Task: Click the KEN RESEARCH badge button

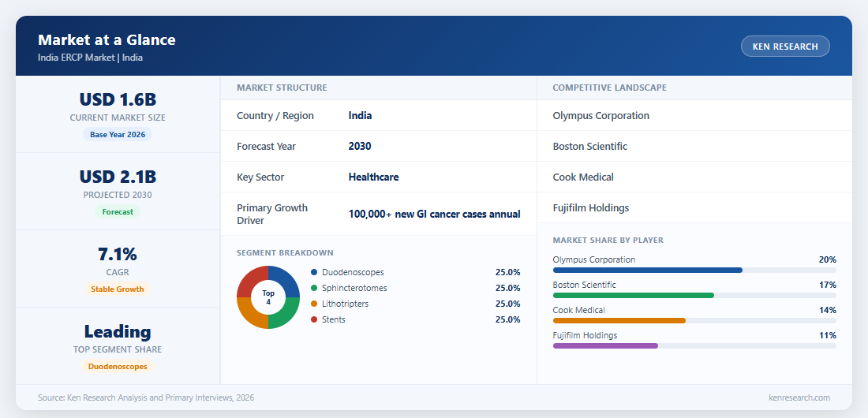Action: click(x=785, y=47)
